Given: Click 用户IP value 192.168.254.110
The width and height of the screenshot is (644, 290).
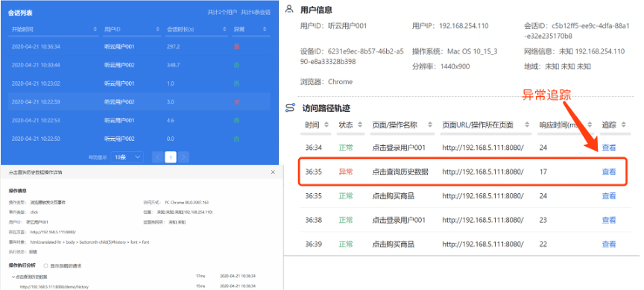Looking at the screenshot, I should tap(464, 26).
